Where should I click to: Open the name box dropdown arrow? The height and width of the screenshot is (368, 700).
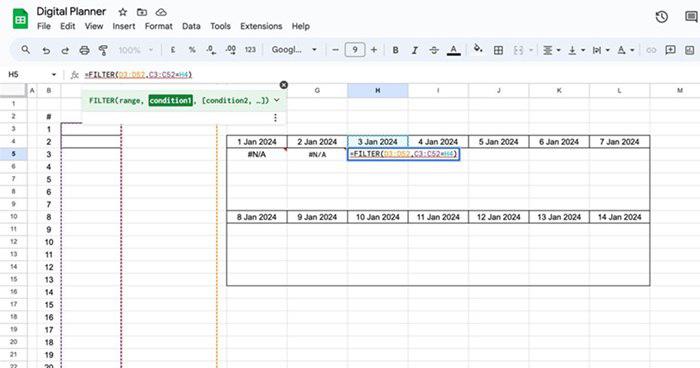[x=54, y=75]
